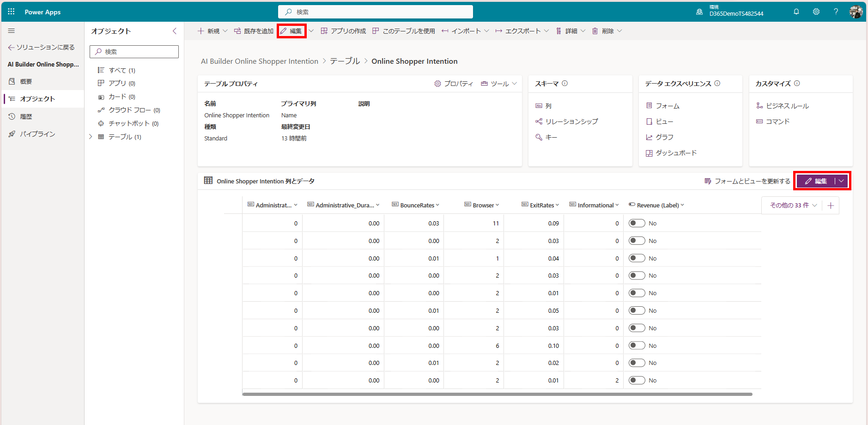Add a new column with plus icon
Viewport: 868px width, 425px height.
[831, 206]
